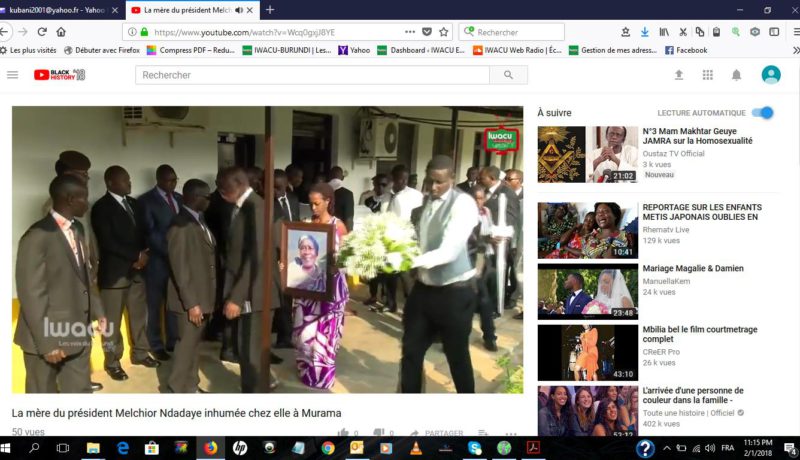The image size is (800, 460).
Task: Open YouTube notifications bell
Action: point(736,75)
